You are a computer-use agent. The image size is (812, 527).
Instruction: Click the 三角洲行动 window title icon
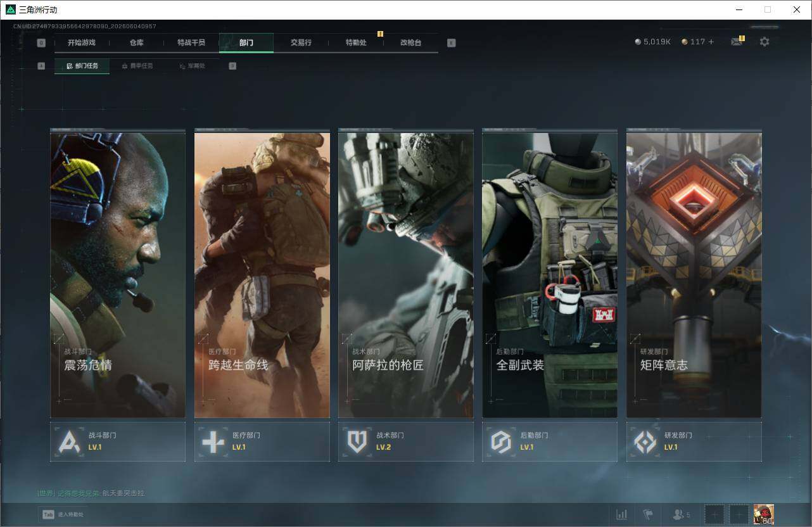[x=10, y=10]
